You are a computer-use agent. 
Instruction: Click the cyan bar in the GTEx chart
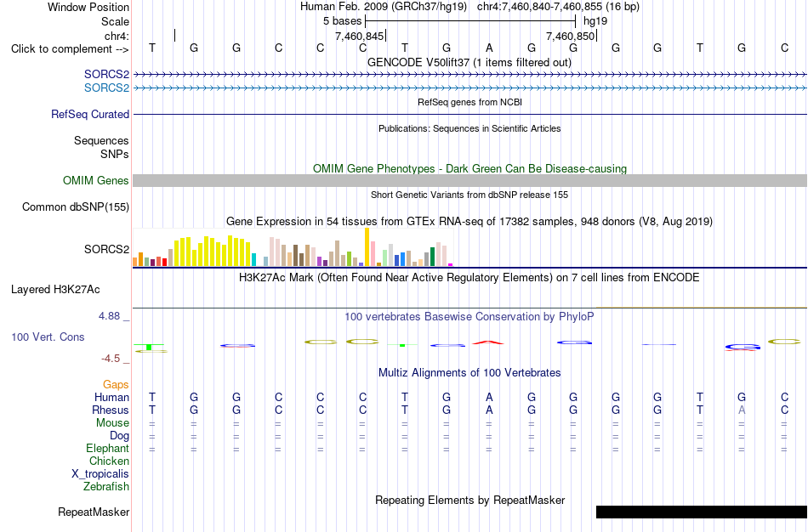253,259
